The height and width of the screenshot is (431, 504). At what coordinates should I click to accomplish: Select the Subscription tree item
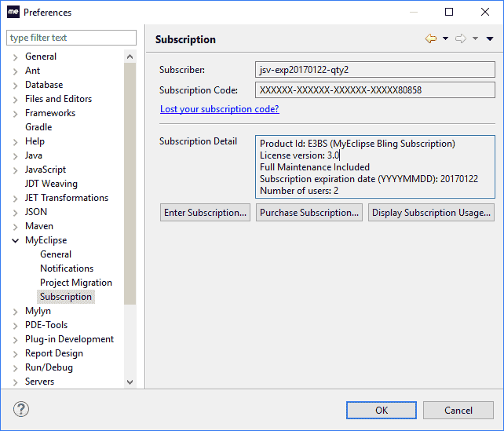coord(66,297)
